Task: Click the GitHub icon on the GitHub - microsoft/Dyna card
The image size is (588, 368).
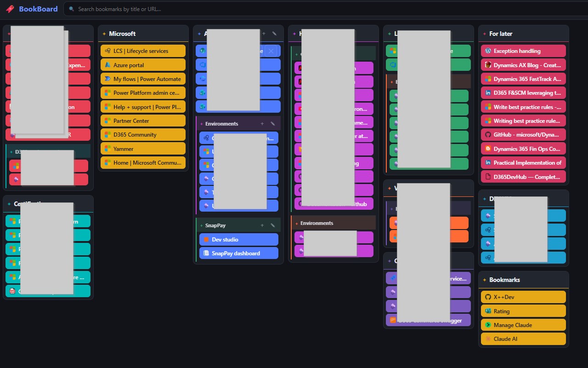Action: point(488,135)
